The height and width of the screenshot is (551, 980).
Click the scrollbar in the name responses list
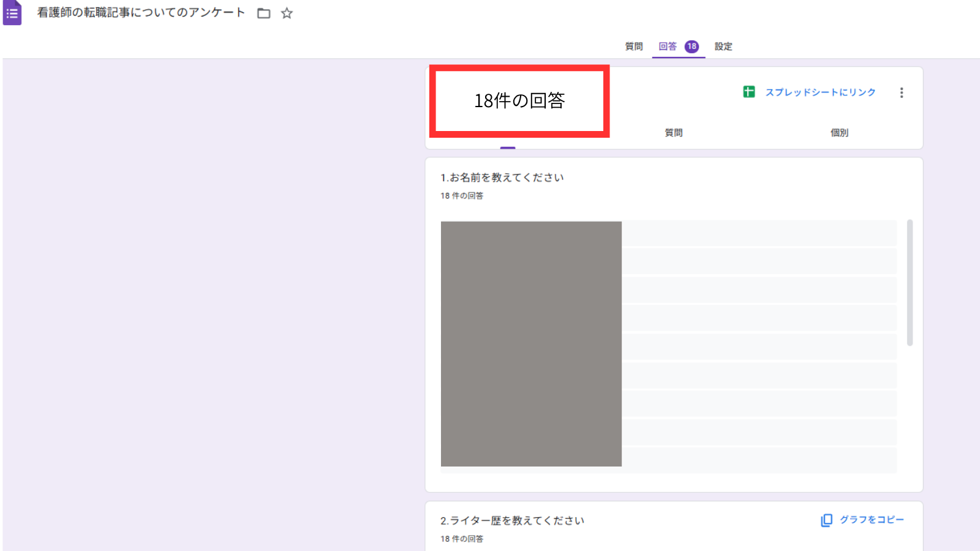[910, 282]
